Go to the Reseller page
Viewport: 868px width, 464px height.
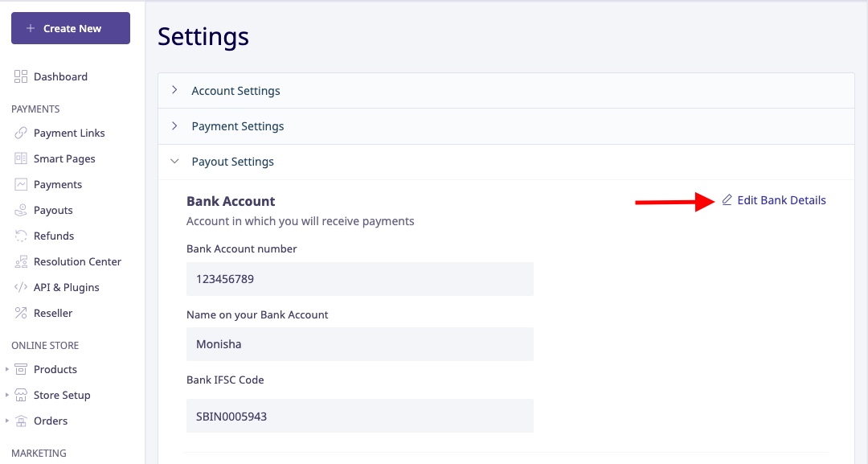click(x=53, y=313)
